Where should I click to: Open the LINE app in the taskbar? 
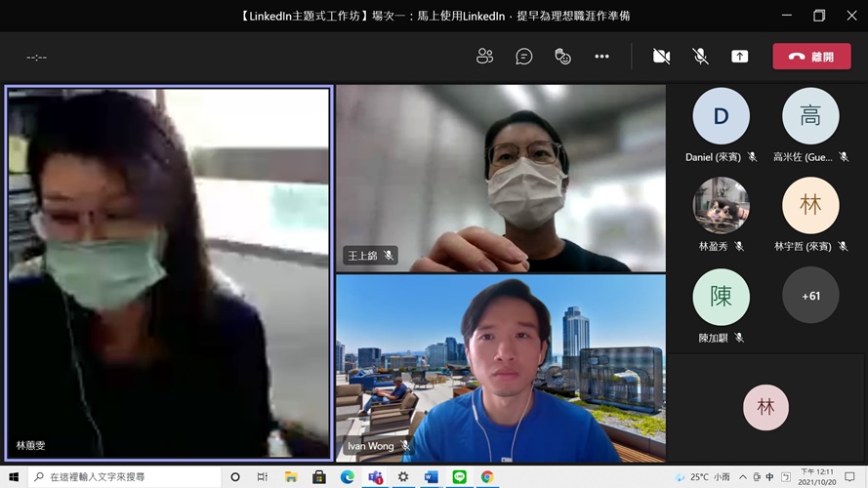tap(459, 477)
